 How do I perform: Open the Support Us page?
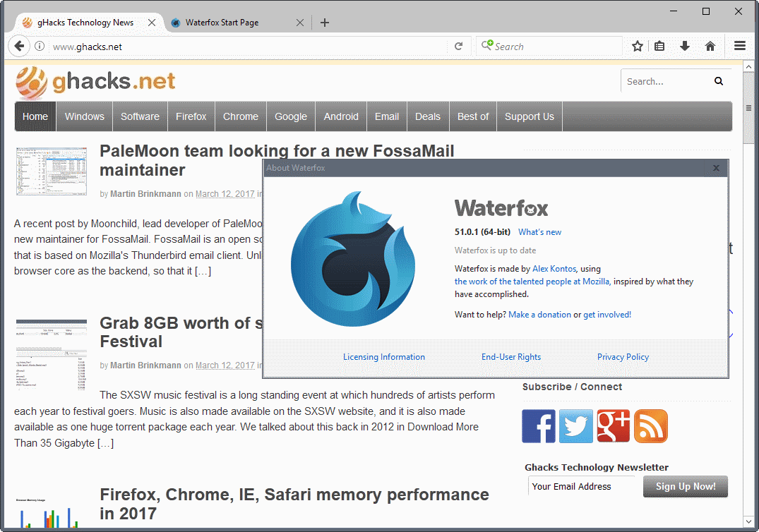click(x=530, y=116)
